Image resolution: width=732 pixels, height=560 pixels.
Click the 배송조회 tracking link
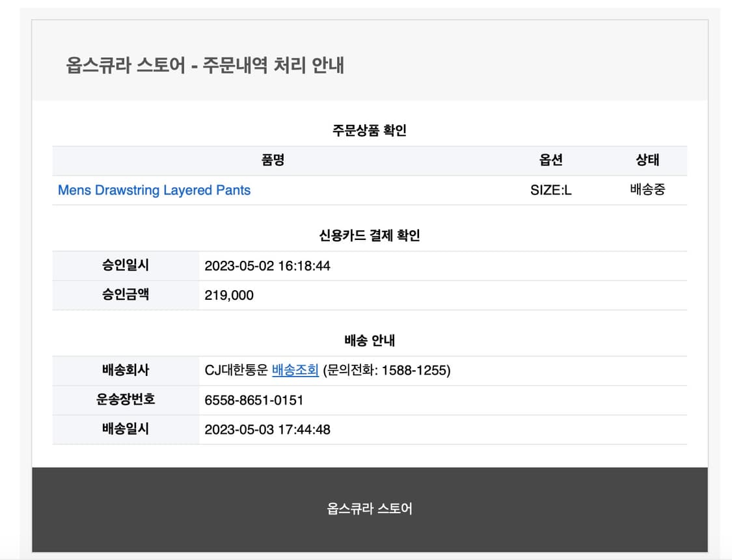[295, 370]
